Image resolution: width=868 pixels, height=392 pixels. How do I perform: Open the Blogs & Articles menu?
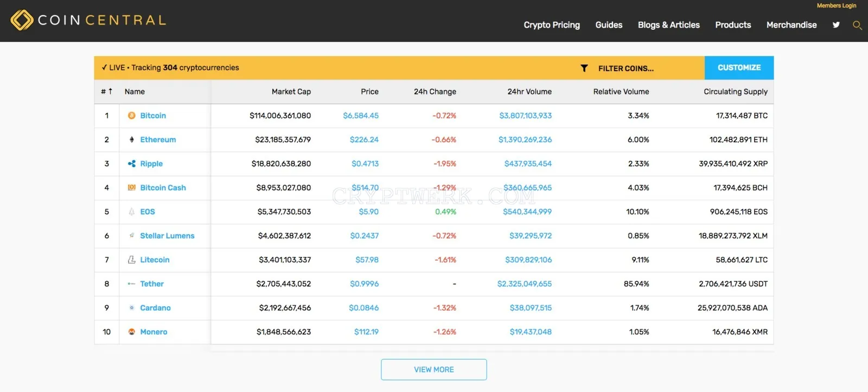669,25
